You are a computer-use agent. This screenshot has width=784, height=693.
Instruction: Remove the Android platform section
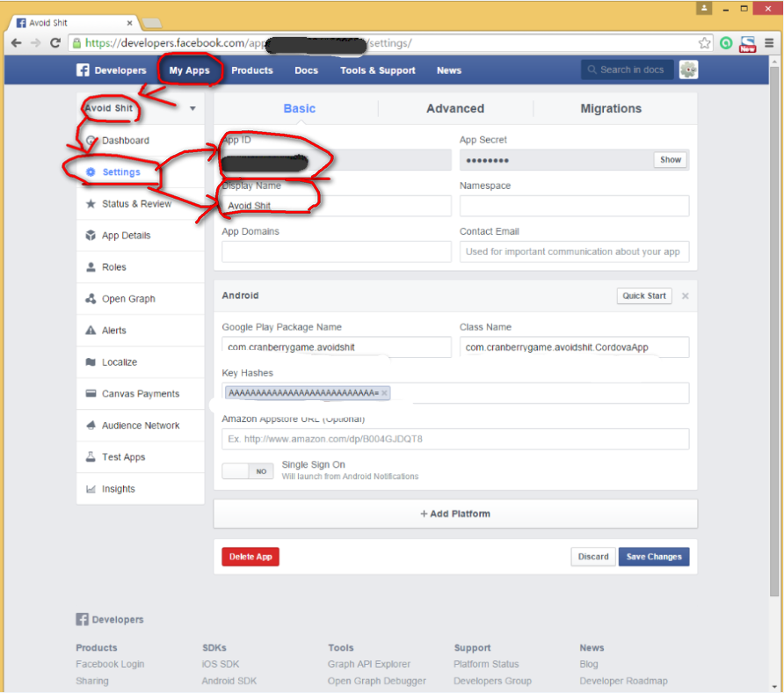(x=685, y=295)
